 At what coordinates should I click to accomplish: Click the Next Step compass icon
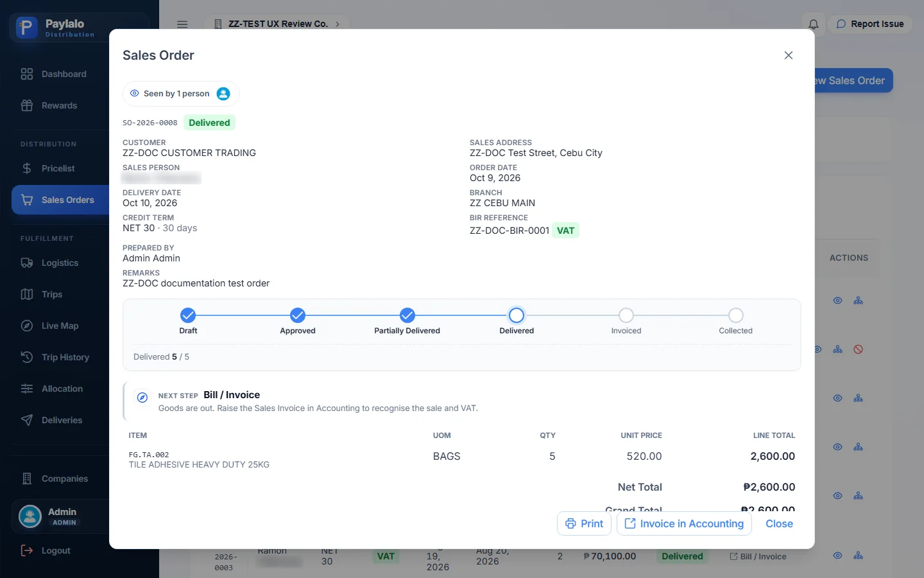coord(142,398)
